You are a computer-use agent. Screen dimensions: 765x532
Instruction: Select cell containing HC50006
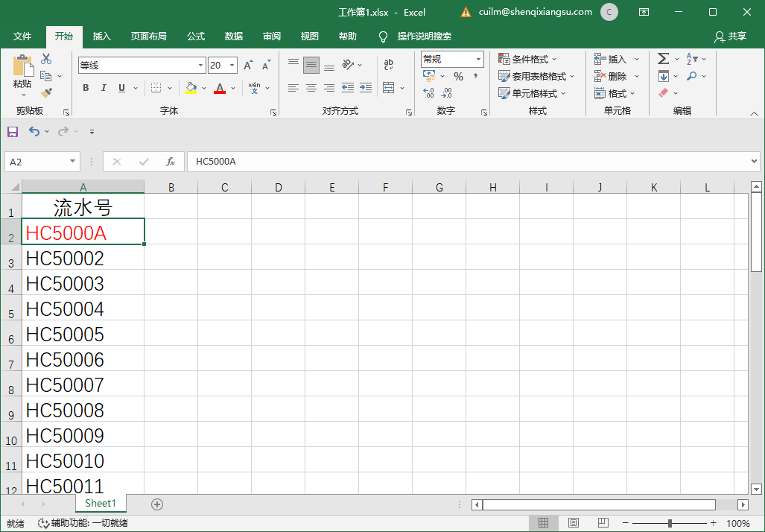pos(83,358)
